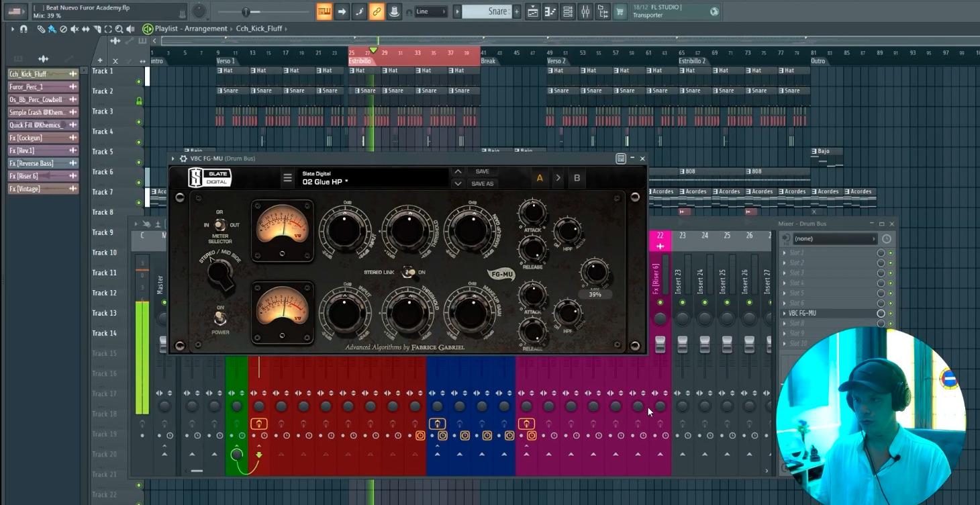Image resolution: width=980 pixels, height=505 pixels.
Task: Click the Fx [Riser 6] mixer volume fader
Action: coord(660,345)
